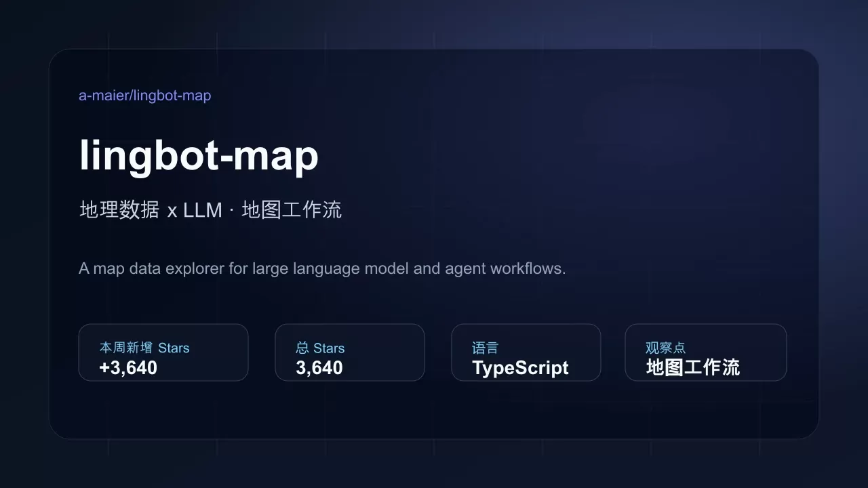The height and width of the screenshot is (488, 868).
Task: Open the 总 Stars card
Action: (x=350, y=352)
